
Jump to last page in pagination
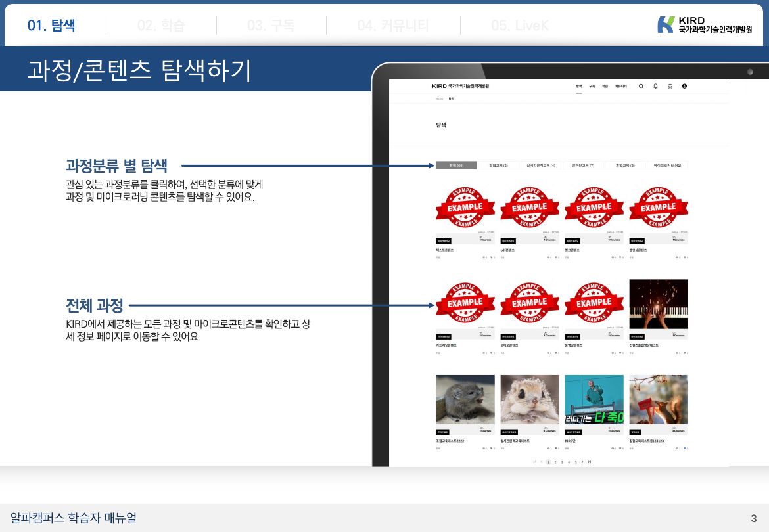590,462
